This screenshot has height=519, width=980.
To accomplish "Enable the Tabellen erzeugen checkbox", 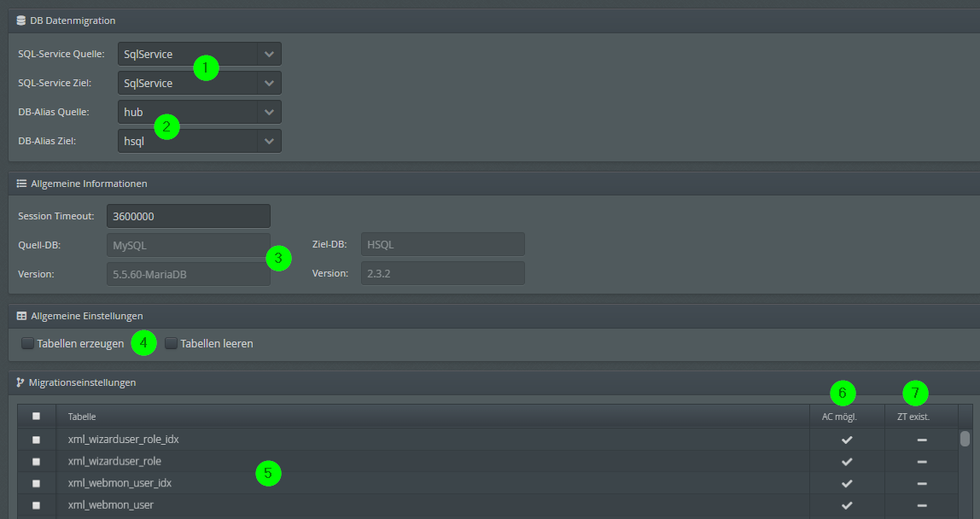I will coord(27,342).
